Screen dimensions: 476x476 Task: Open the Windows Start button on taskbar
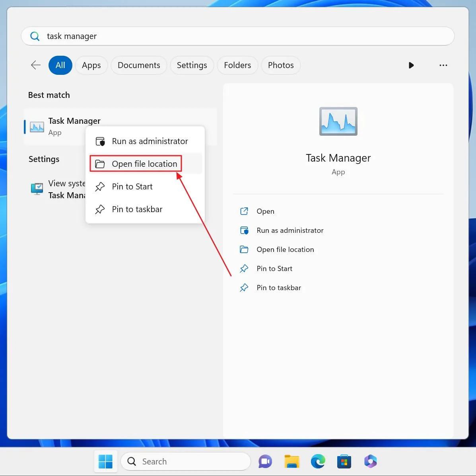click(105, 461)
